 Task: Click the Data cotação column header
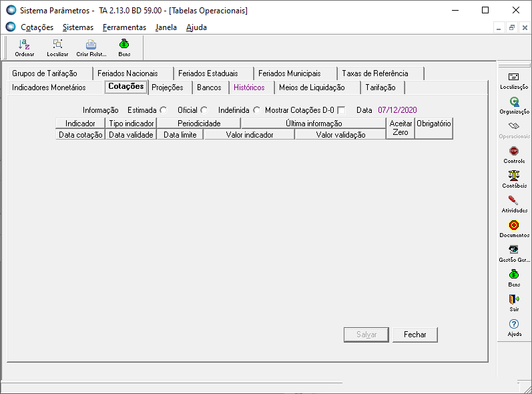80,134
